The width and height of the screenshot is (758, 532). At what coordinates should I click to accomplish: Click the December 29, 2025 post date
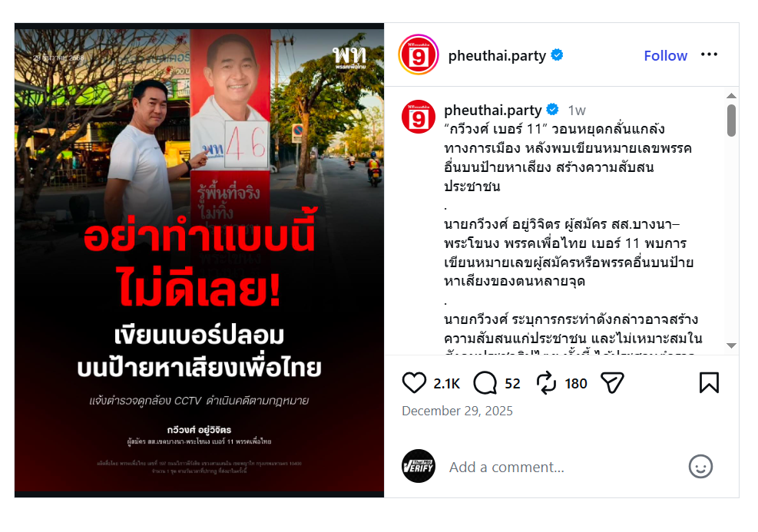(x=457, y=411)
